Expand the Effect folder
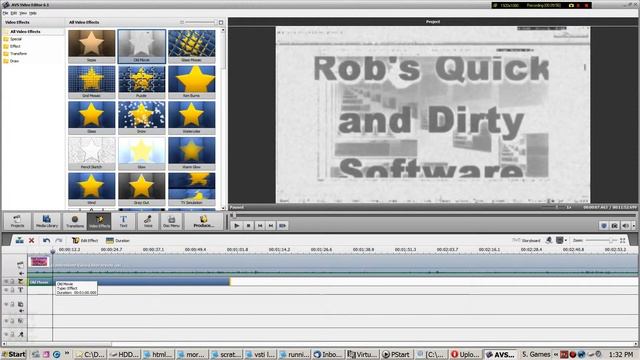Viewport: 640px width, 360px height. [15, 46]
